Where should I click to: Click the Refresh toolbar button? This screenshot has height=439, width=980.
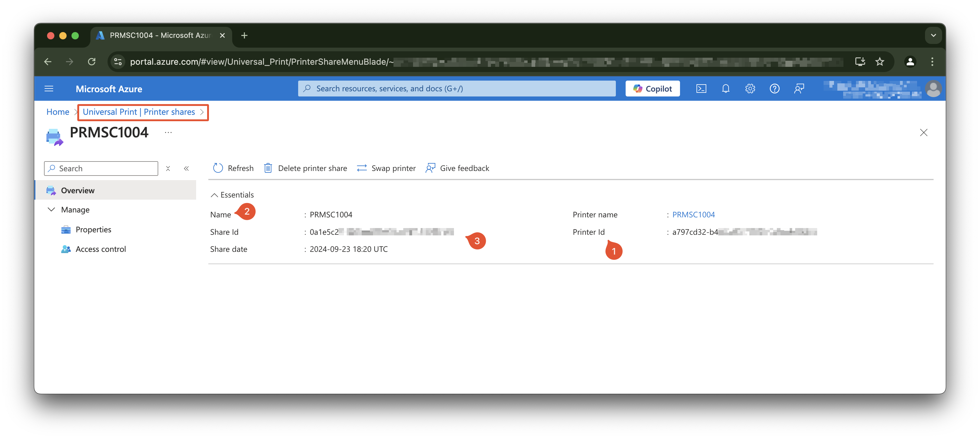[233, 168]
